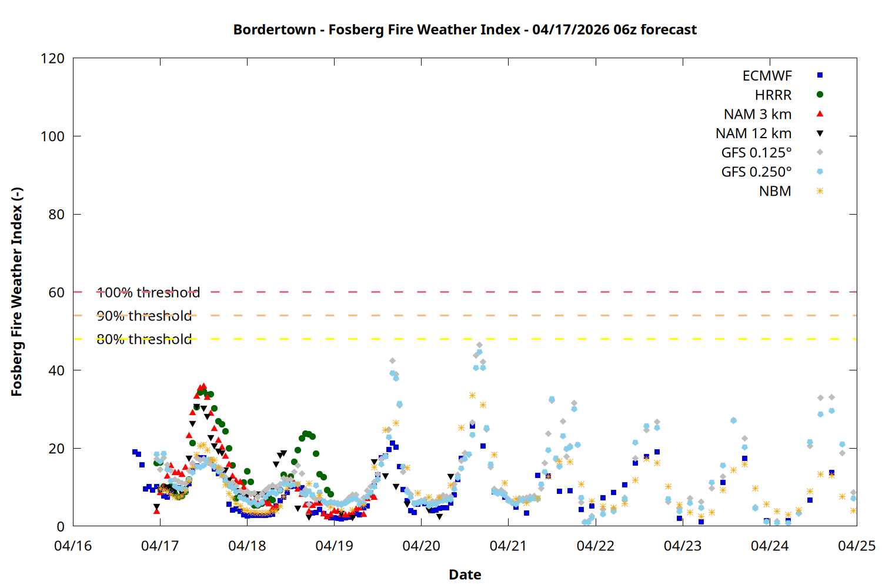Click the HRRR green circle legend marker
Image resolution: width=882 pixels, height=588 pixels.
pos(820,95)
